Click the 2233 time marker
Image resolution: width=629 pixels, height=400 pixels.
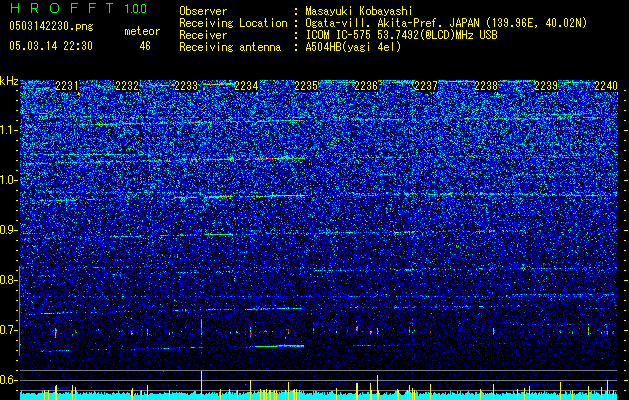pyautogui.click(x=187, y=86)
